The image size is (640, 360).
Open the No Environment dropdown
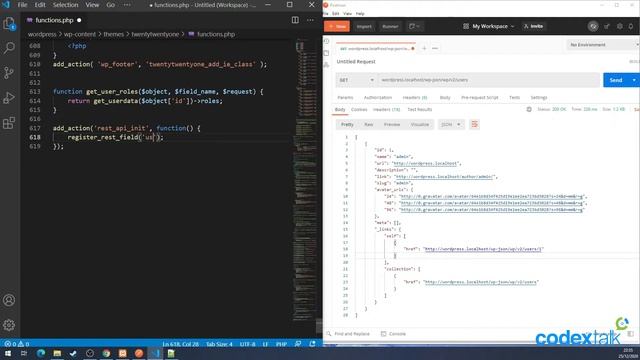click(x=603, y=44)
